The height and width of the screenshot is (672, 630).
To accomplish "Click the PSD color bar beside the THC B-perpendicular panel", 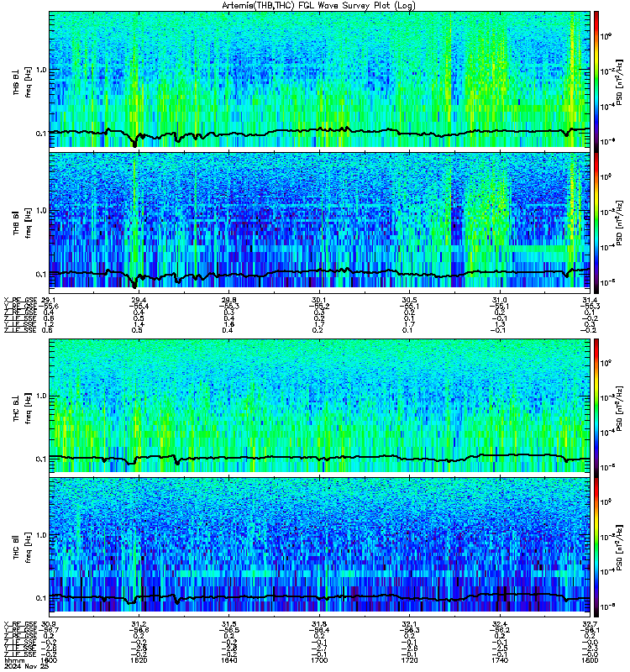I will (x=596, y=408).
